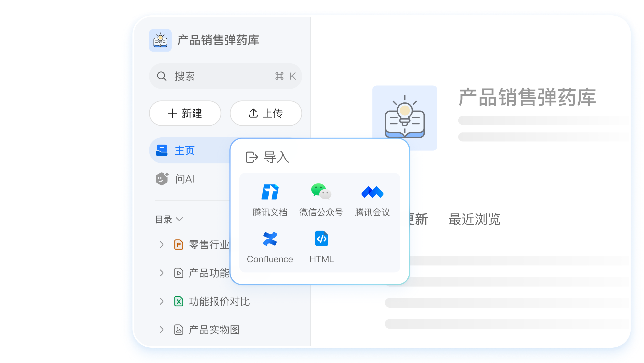
Task: Click the main page title 产品销售弹药库
Action: click(x=527, y=98)
